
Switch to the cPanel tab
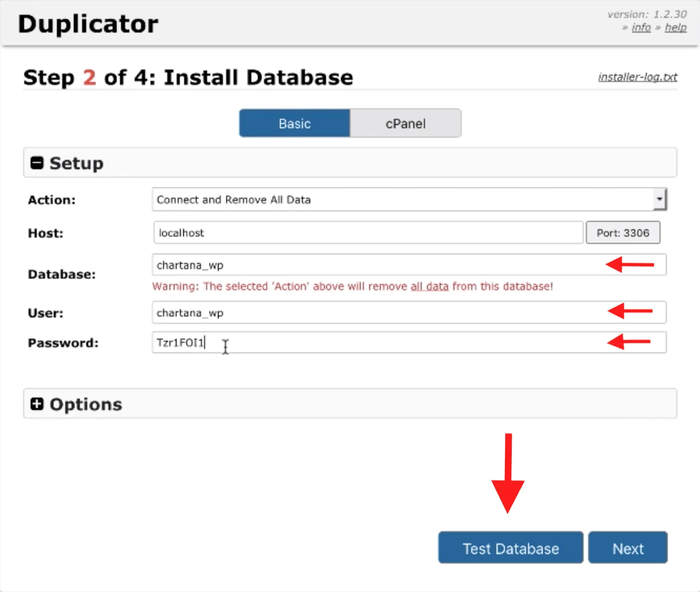[405, 124]
